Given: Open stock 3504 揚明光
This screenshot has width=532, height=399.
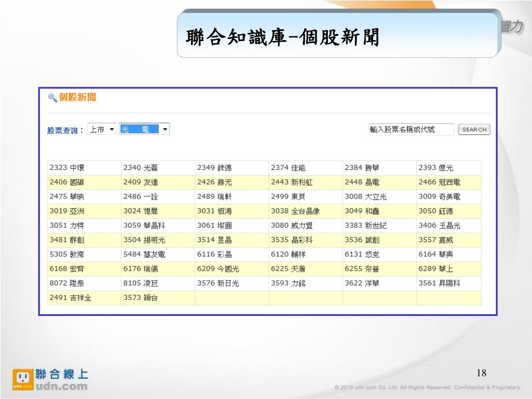Looking at the screenshot, I should pos(144,240).
